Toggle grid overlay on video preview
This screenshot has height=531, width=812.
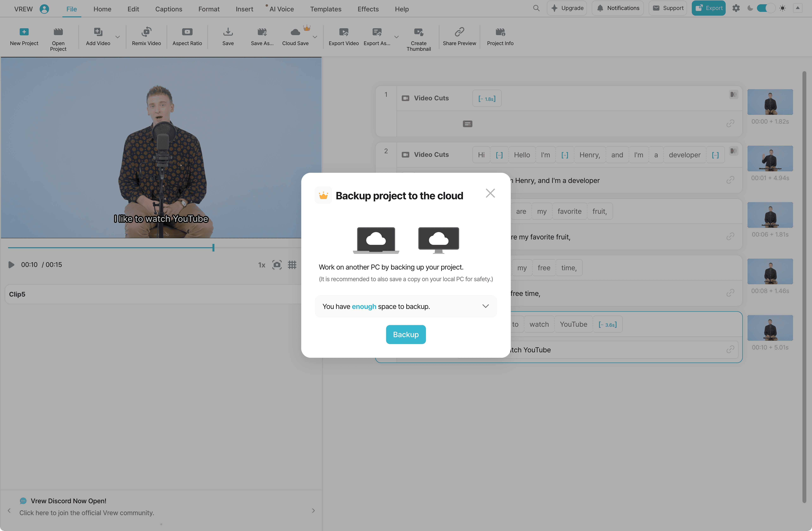click(292, 265)
